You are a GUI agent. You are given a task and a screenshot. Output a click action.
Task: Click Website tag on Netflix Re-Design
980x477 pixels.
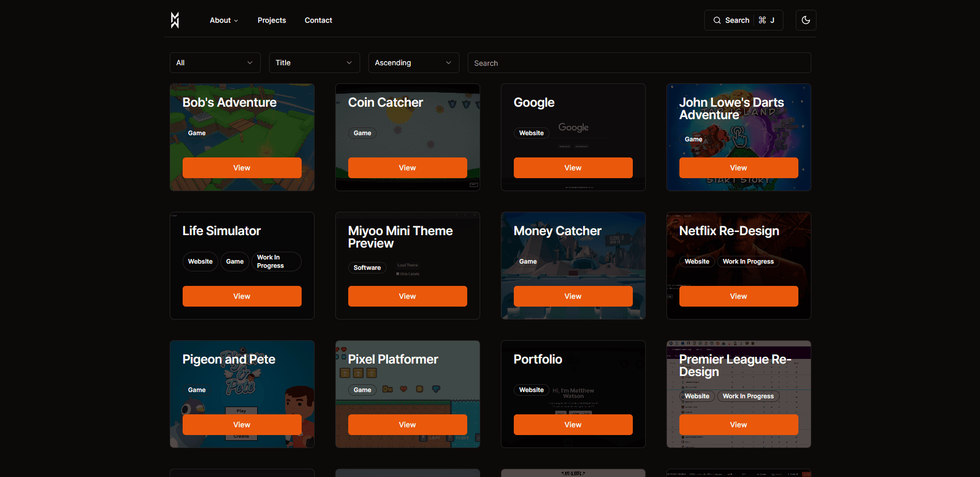click(697, 262)
